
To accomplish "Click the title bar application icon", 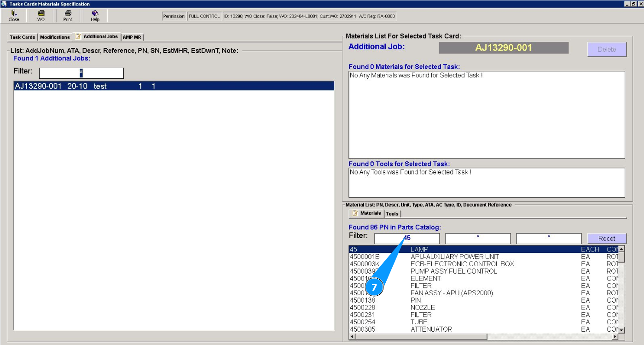I will (4, 4).
